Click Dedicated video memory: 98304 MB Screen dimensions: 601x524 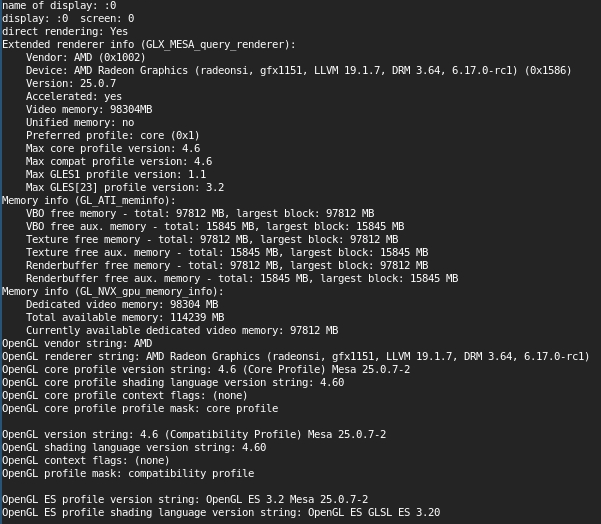click(x=122, y=305)
